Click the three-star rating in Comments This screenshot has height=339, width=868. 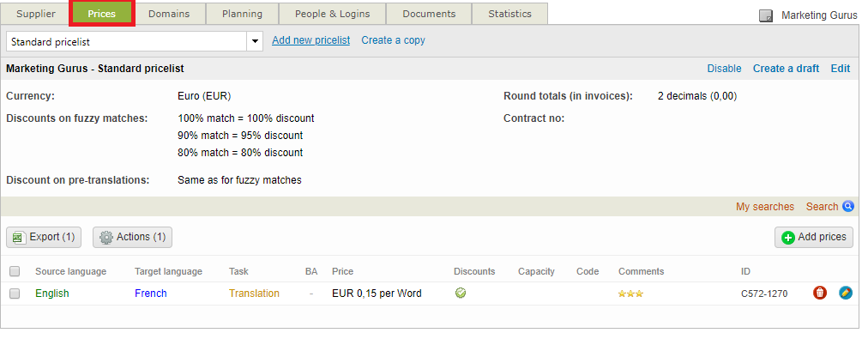click(x=630, y=294)
